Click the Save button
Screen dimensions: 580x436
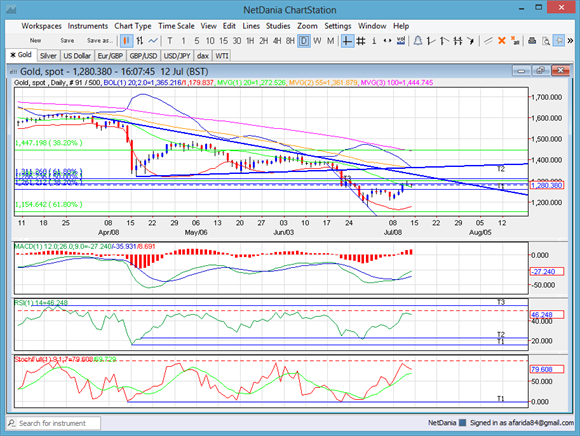pyautogui.click(x=67, y=40)
